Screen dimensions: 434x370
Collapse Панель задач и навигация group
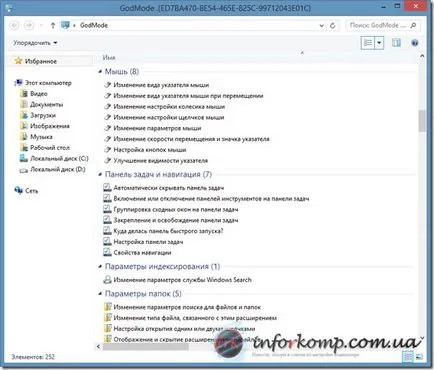(100, 174)
